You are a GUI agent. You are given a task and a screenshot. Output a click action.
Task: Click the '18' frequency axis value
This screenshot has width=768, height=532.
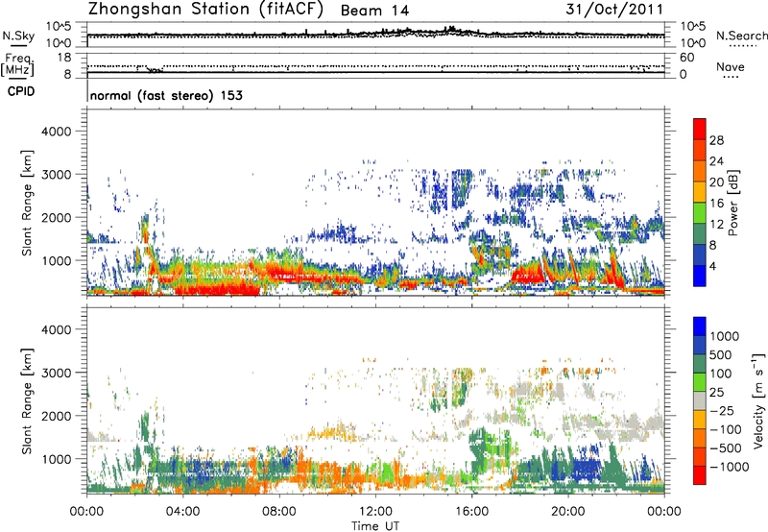[64, 58]
